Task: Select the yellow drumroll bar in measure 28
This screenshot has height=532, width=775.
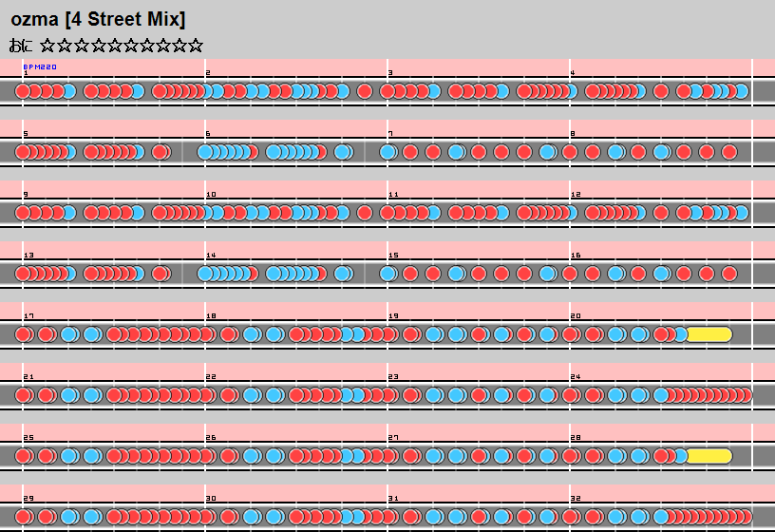Action: point(709,456)
